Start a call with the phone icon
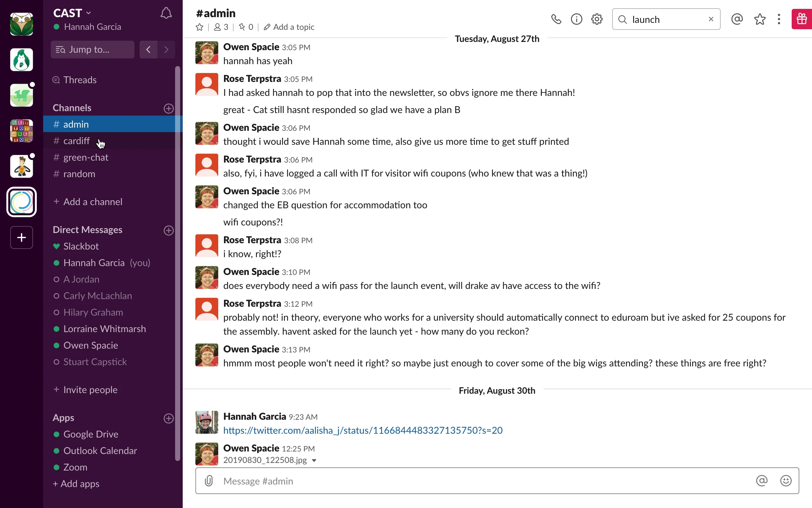 click(556, 19)
